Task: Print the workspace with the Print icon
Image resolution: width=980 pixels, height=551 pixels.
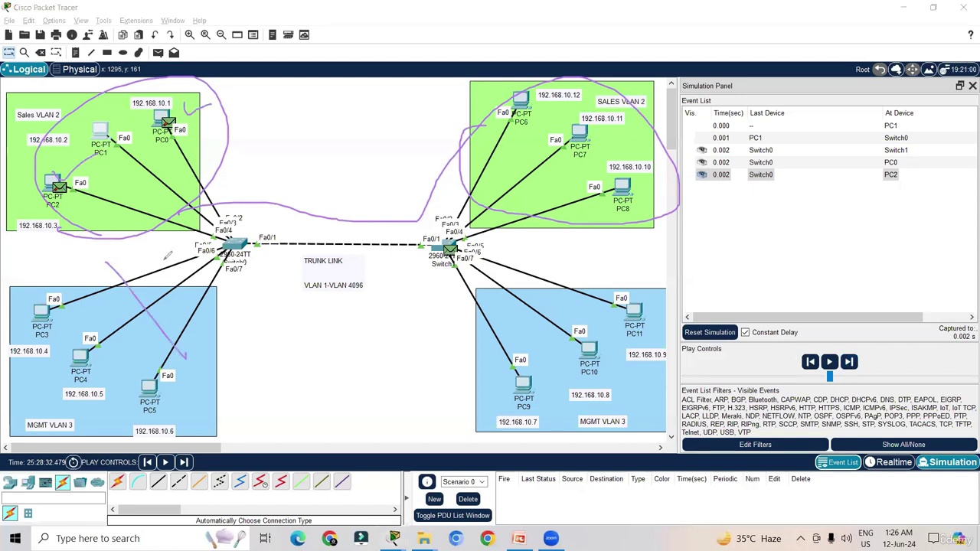Action: pos(56,34)
